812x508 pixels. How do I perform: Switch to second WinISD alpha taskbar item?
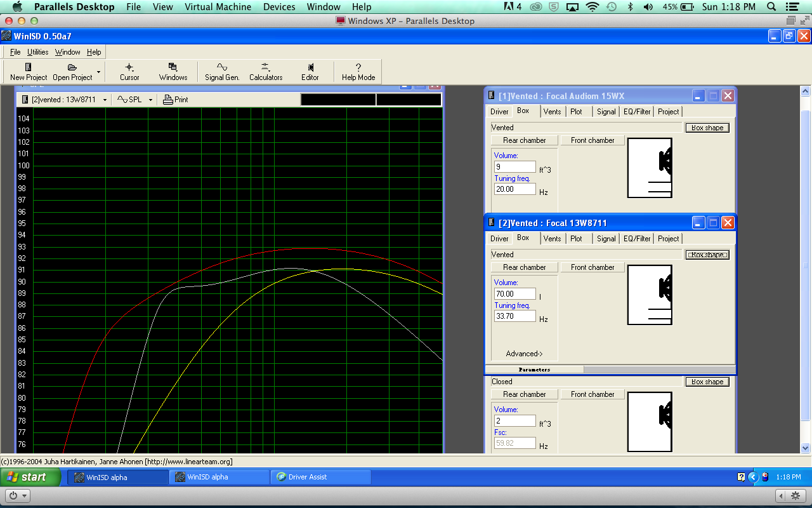(x=219, y=477)
